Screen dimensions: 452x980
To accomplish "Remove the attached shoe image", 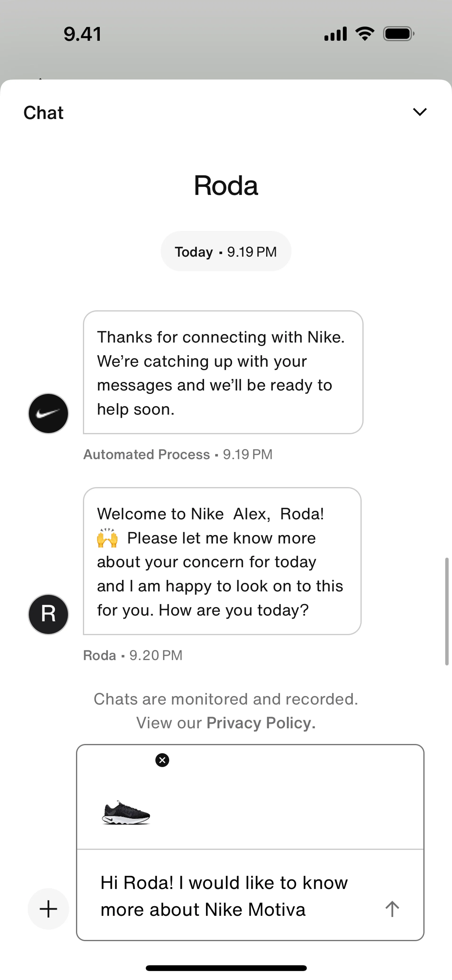I will (x=162, y=760).
